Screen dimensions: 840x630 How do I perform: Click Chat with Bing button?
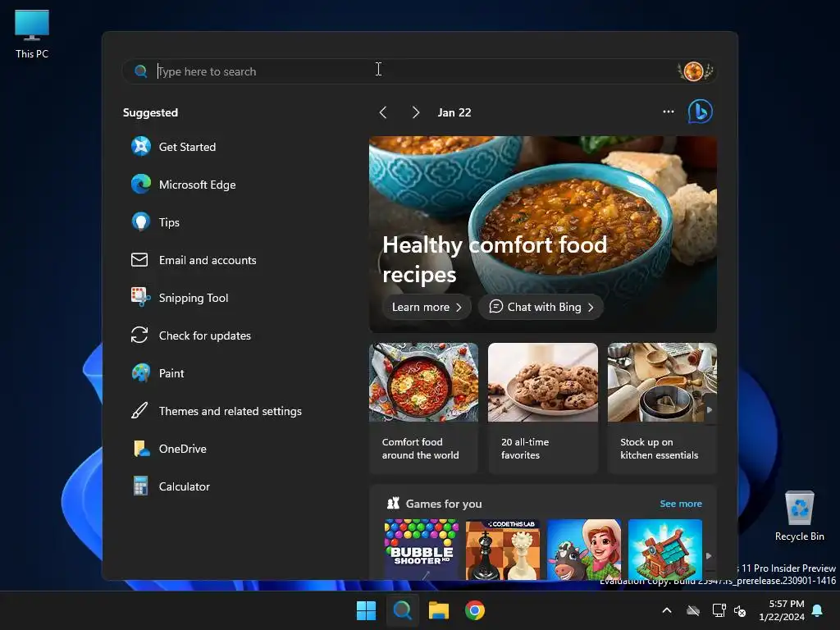point(541,307)
